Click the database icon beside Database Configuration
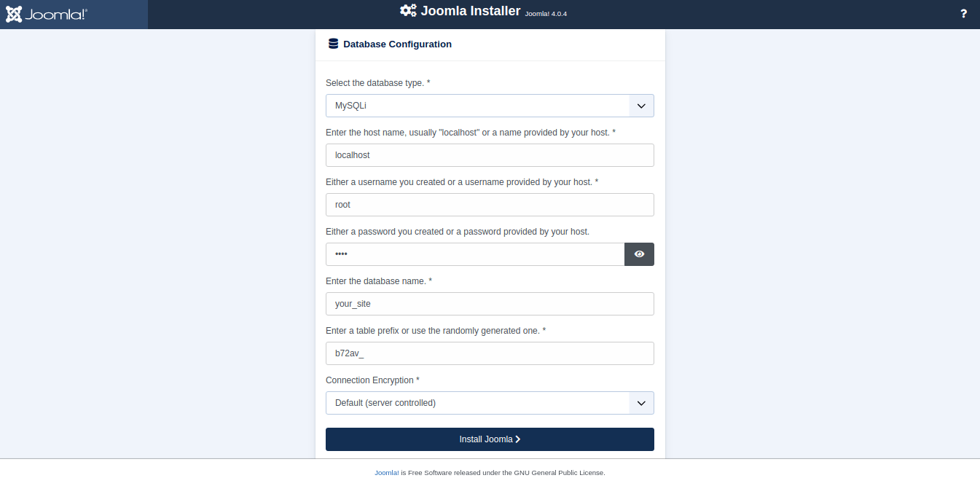This screenshot has width=980, height=486. (334, 44)
